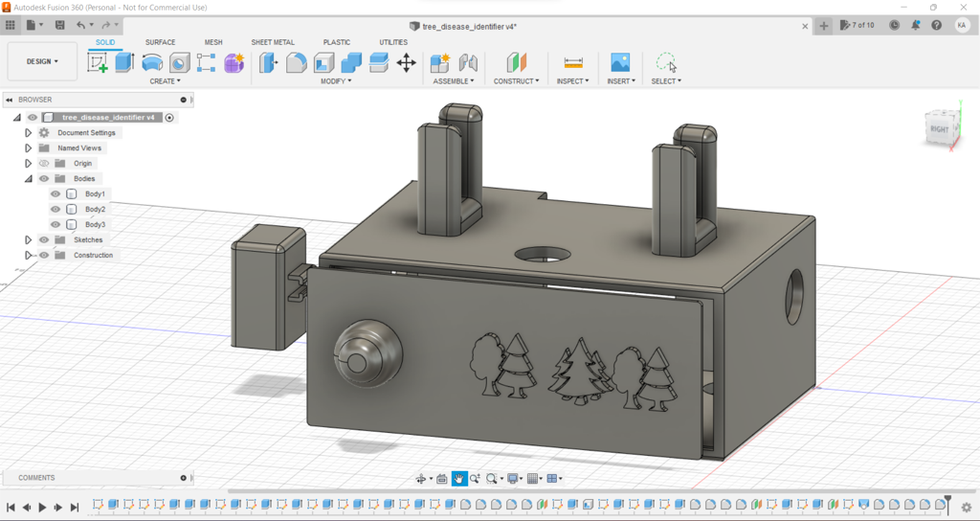The image size is (980, 521).
Task: Click the timeline play button
Action: 42,508
